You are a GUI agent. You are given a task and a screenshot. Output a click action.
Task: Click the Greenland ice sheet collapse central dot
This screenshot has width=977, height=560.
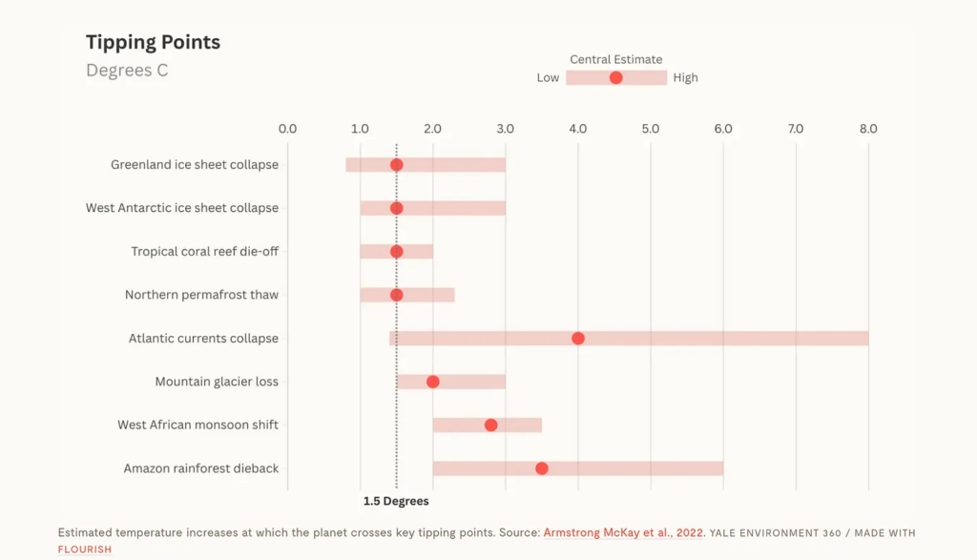[397, 165]
